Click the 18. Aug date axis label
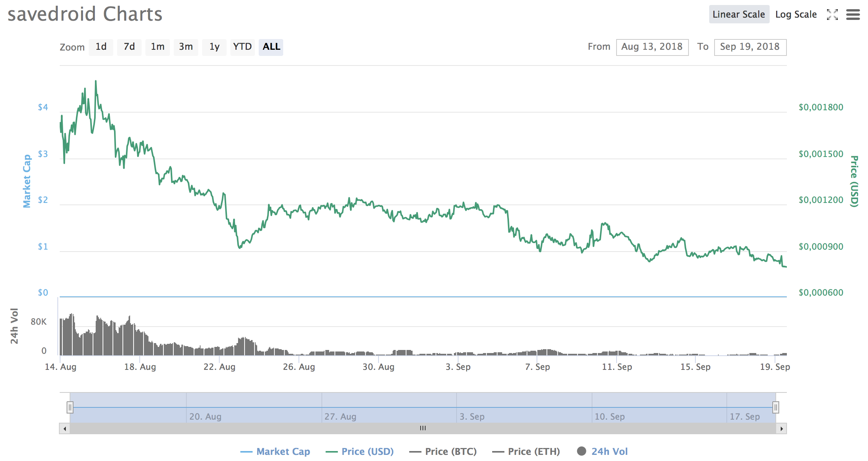 coord(140,367)
